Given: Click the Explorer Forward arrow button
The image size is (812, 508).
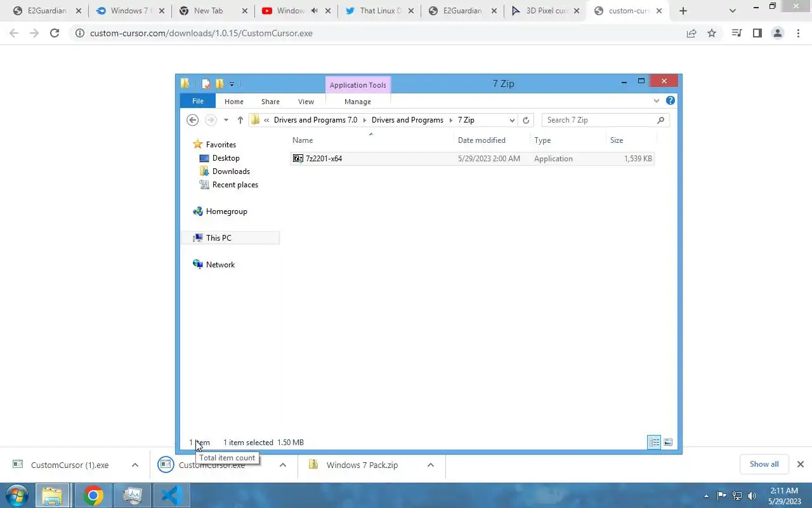Looking at the screenshot, I should tap(211, 120).
